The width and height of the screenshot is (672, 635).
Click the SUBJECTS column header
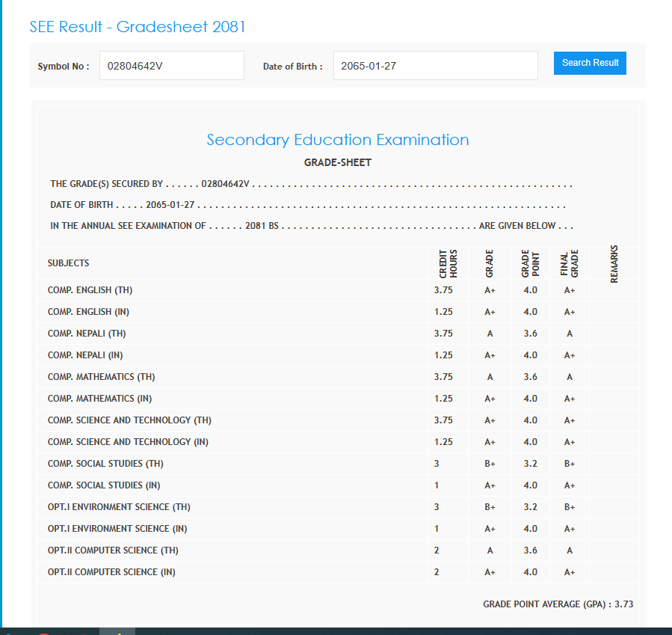point(69,263)
